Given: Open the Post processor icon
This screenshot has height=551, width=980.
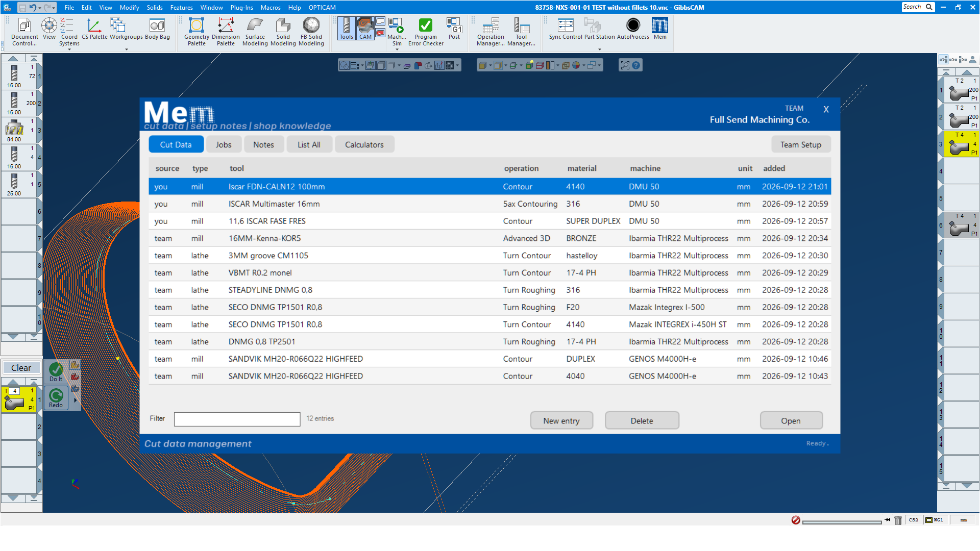Looking at the screenshot, I should (x=454, y=29).
